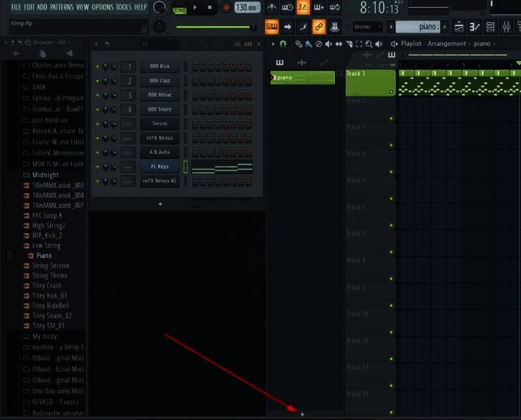Expand the Midnight folder in browser

coord(45,175)
